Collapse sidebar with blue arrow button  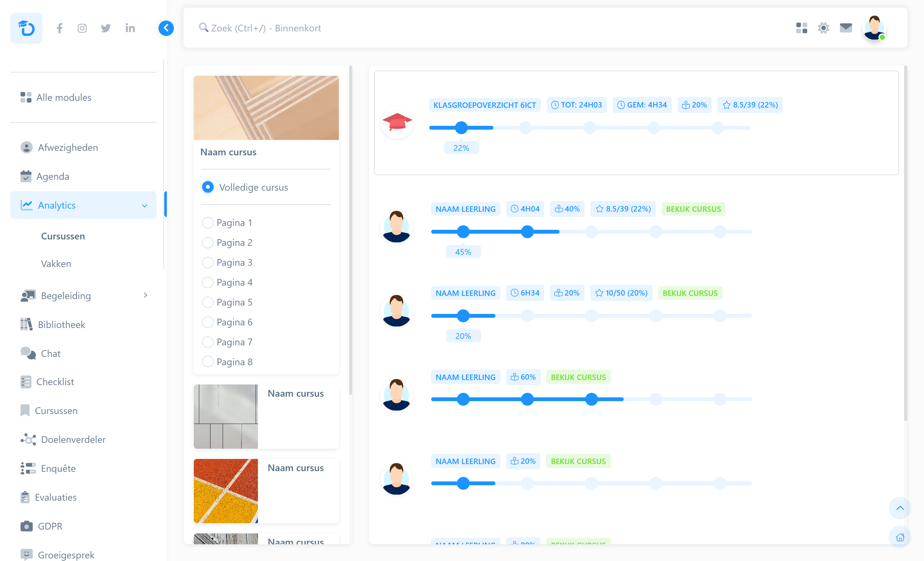click(x=166, y=28)
